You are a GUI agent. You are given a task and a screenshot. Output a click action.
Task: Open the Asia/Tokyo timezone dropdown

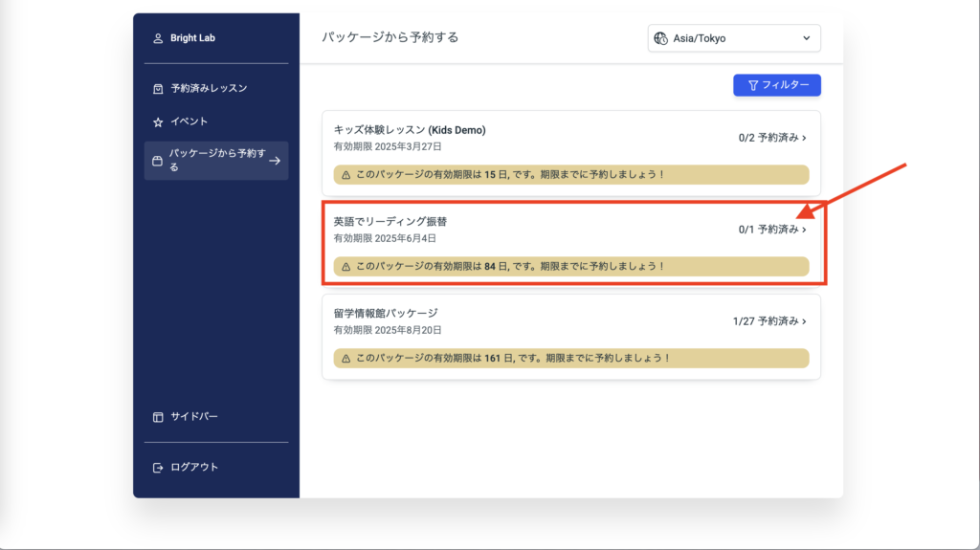(733, 38)
